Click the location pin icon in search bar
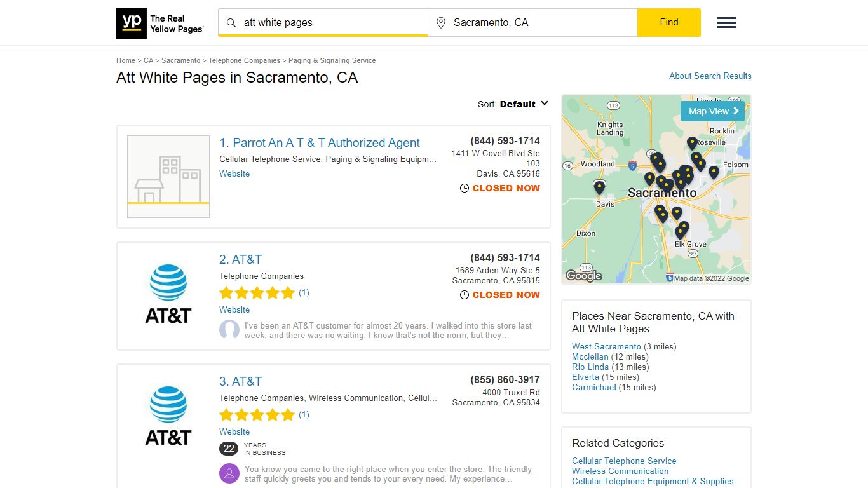The image size is (868, 488). coord(441,23)
